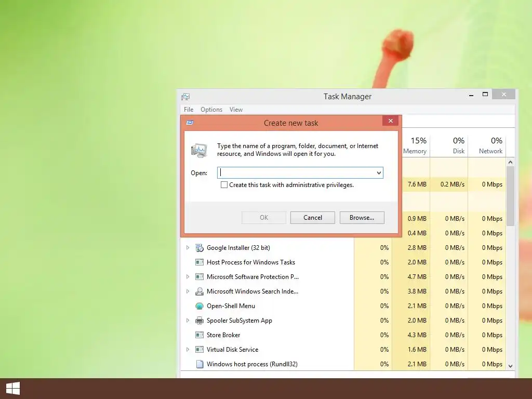Click the Spooler SubSystem App printer icon
The height and width of the screenshot is (399, 532).
(199, 321)
